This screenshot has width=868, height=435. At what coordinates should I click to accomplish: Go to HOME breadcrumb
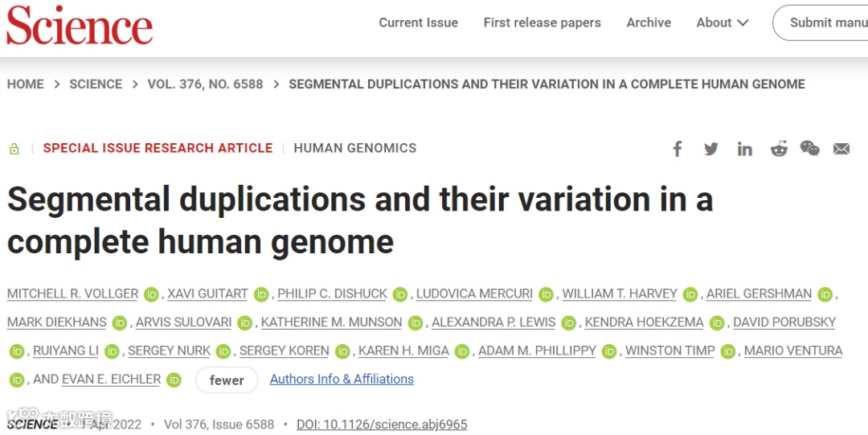pos(25,84)
